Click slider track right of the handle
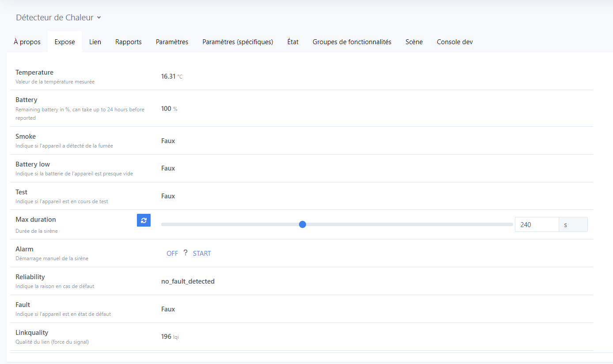The image size is (613, 364). coord(406,224)
